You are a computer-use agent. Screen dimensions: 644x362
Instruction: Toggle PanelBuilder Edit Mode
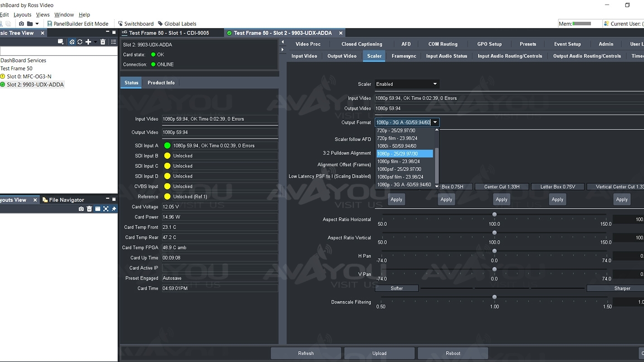coord(77,24)
